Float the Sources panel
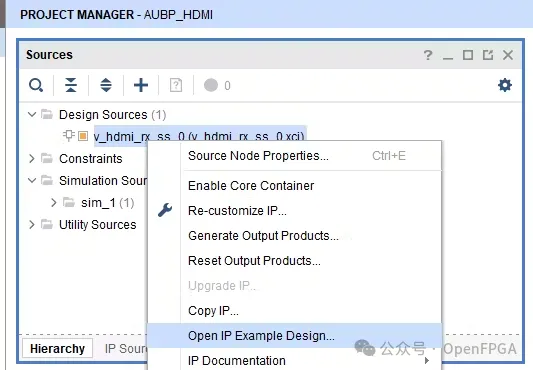 click(488, 55)
